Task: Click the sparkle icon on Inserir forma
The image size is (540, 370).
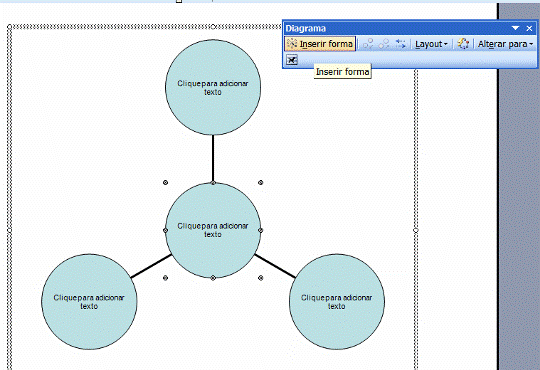Action: (x=292, y=43)
